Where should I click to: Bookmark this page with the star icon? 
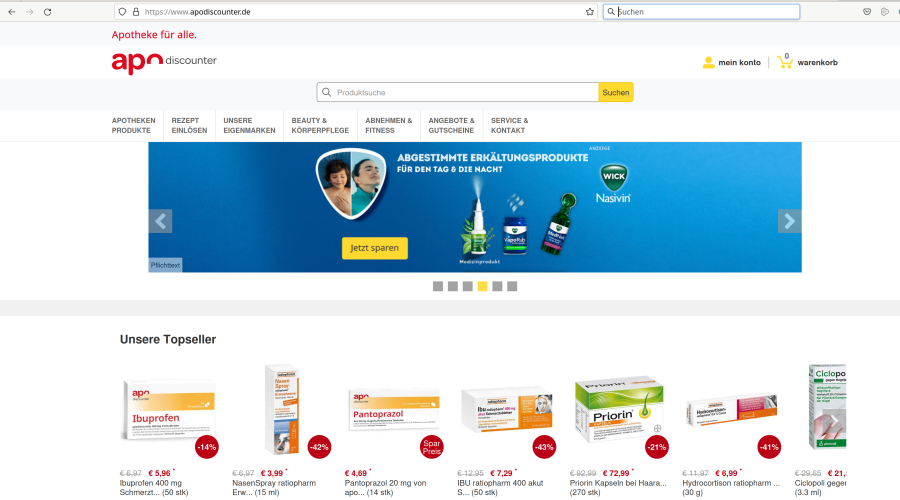(x=589, y=11)
